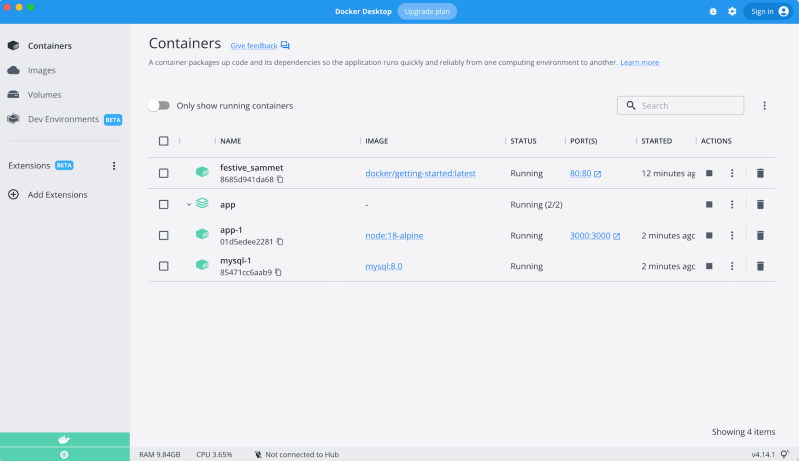
Task: Open more actions menu for app stack
Action: (732, 204)
